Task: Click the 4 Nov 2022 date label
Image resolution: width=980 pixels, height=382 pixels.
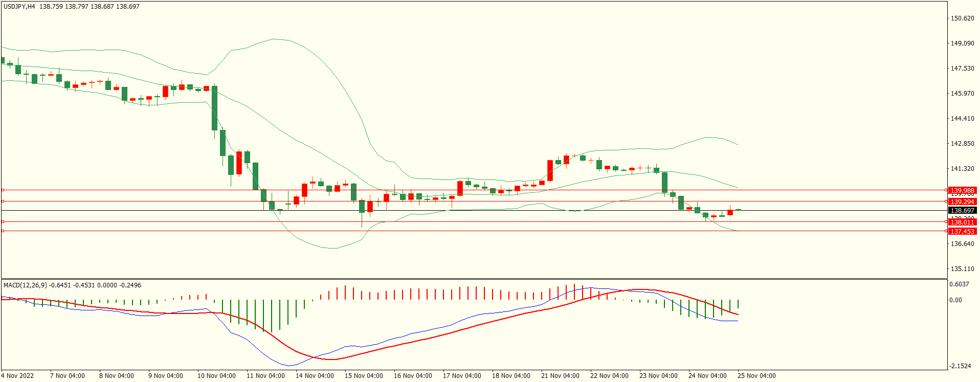Action: point(17,376)
